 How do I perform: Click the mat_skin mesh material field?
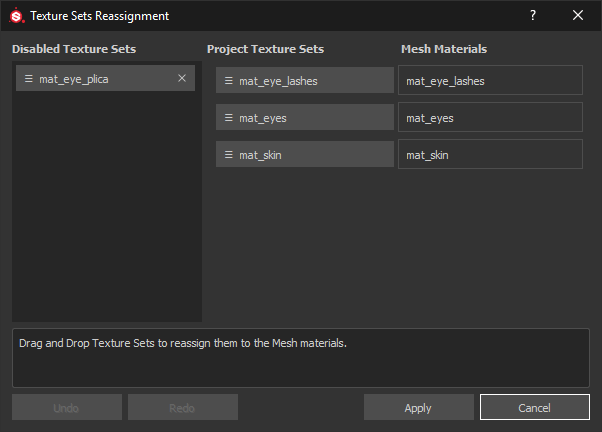(490, 155)
